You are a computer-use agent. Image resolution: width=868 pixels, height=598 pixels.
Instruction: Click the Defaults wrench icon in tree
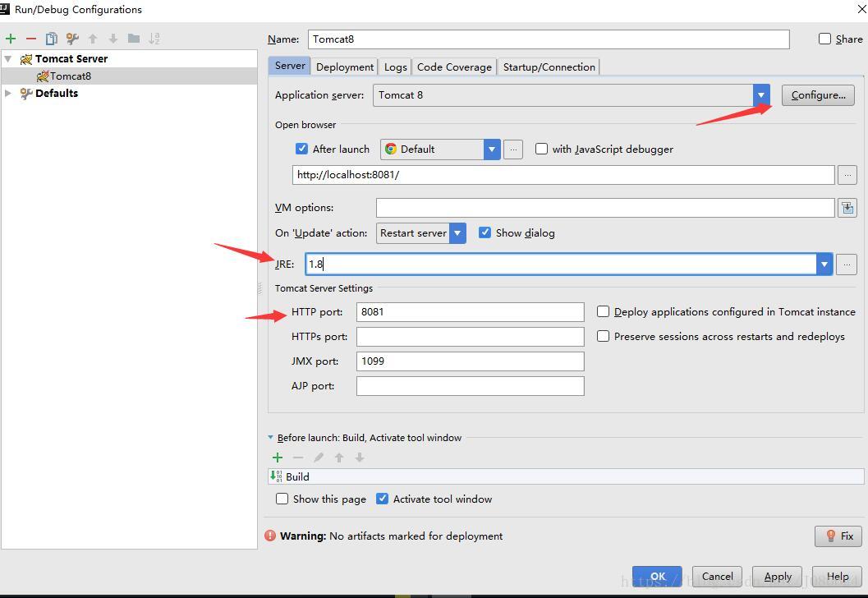coord(26,93)
